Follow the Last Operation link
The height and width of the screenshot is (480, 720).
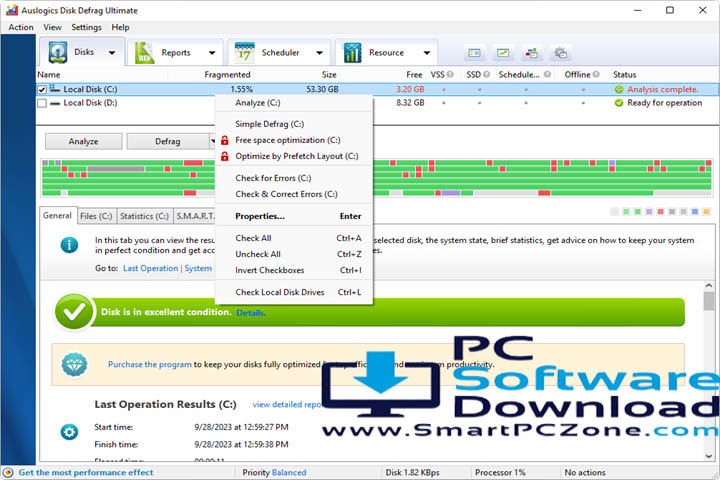coord(151,268)
